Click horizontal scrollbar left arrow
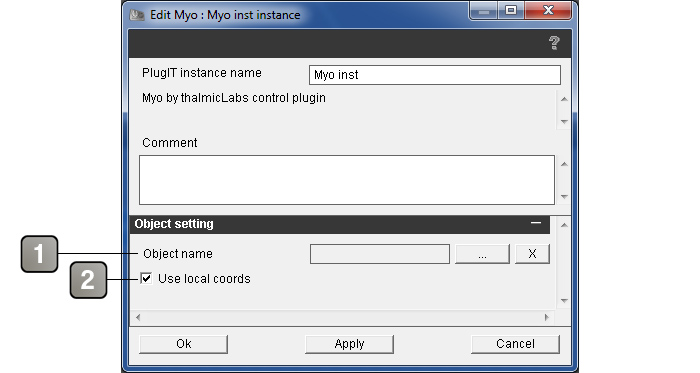Screen dimensions: 700x373 138,317
